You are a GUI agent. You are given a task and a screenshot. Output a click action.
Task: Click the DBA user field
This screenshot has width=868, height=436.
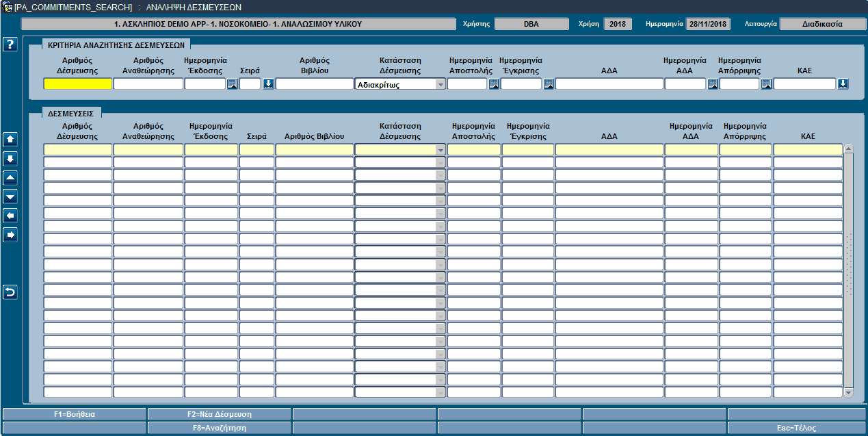531,24
